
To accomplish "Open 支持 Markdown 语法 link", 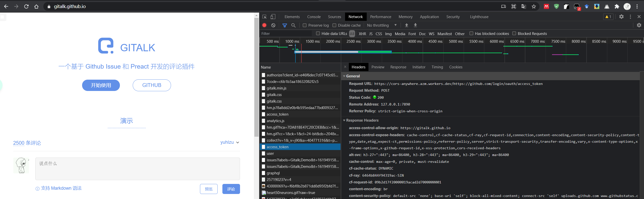I will click(x=59, y=188).
